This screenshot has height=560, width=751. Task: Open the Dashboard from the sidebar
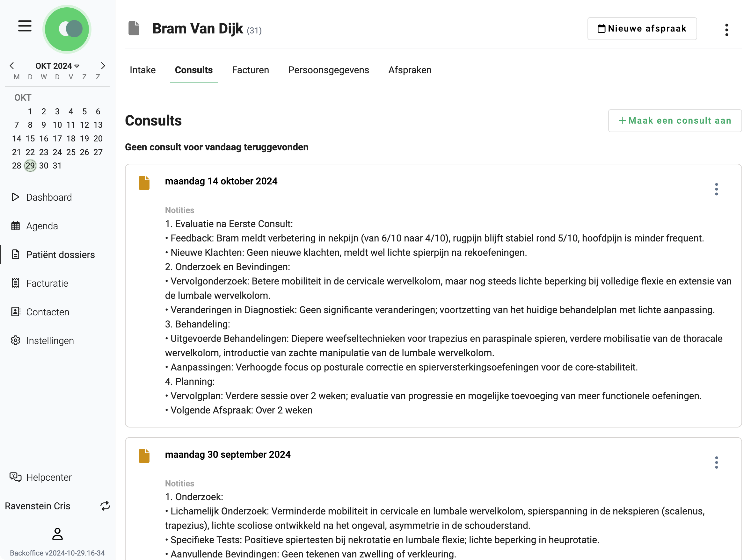[x=48, y=197]
